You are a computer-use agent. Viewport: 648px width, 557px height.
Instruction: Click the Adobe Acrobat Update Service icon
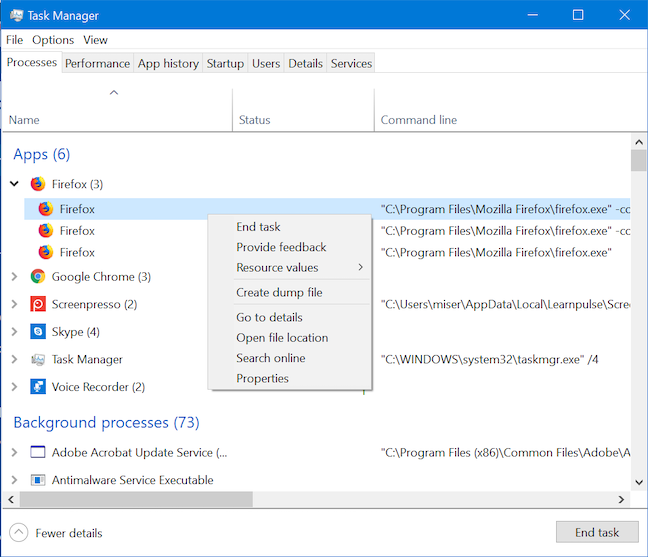coord(38,453)
